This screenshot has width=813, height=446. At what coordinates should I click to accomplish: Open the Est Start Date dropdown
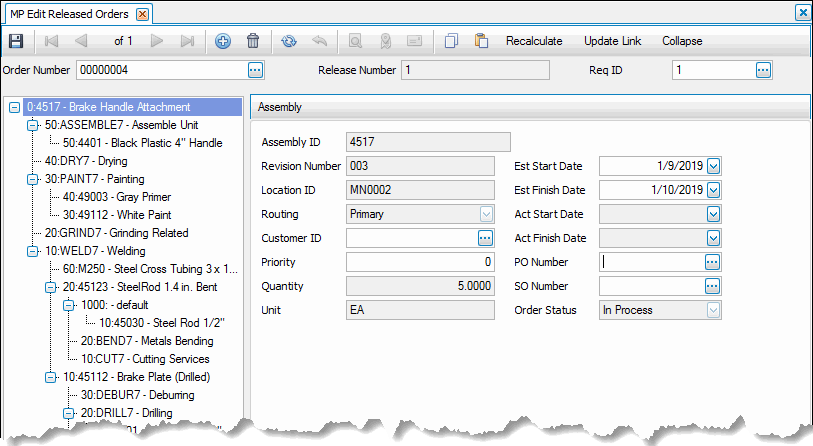click(x=713, y=166)
